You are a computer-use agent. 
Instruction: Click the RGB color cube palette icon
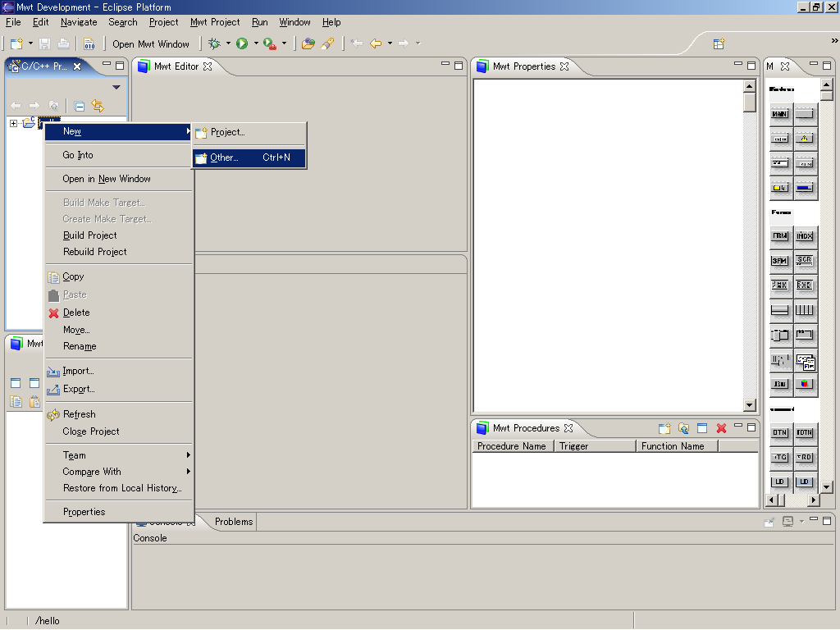805,384
